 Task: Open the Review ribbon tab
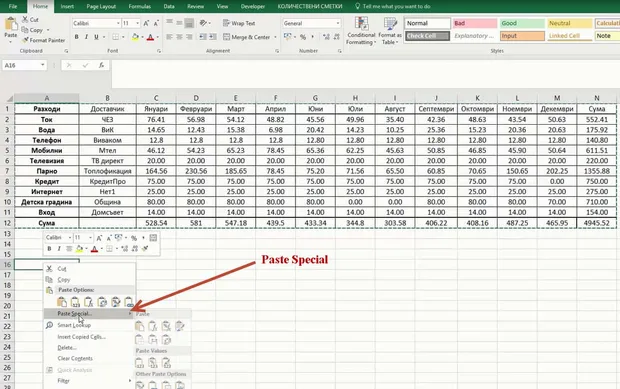(x=195, y=6)
